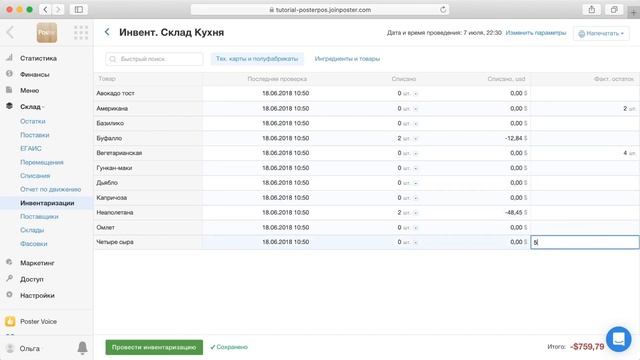Open the Финансы section
Screen dimensions: 640x360
tap(35, 74)
